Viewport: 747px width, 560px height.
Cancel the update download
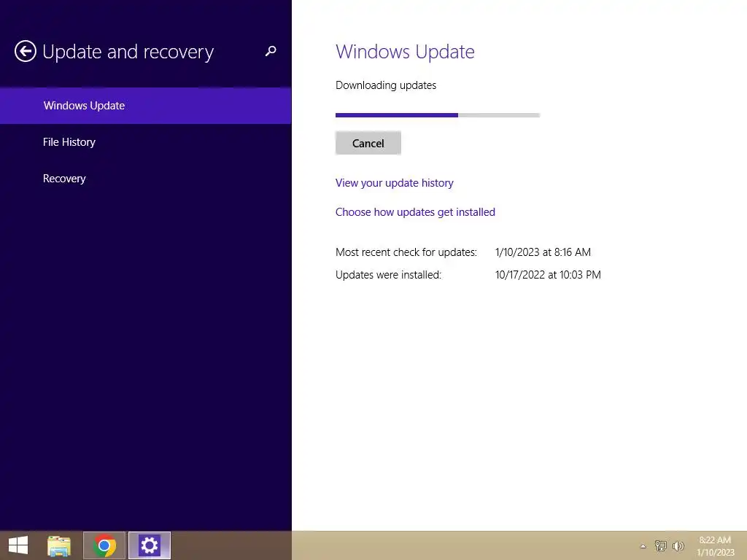click(x=368, y=144)
